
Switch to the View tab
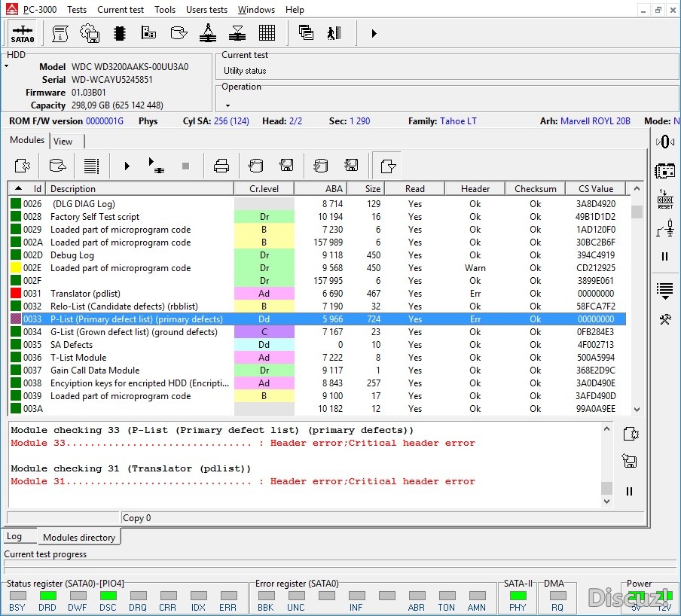66,142
